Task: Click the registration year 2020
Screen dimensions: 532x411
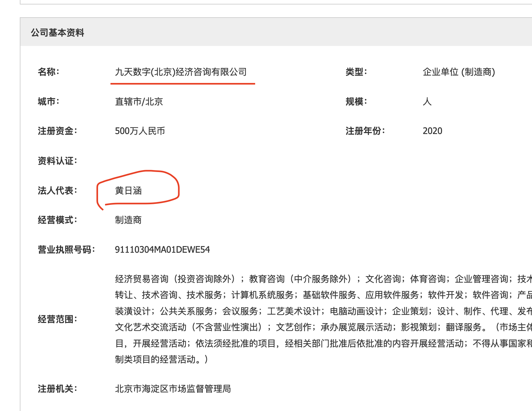Action: click(432, 131)
